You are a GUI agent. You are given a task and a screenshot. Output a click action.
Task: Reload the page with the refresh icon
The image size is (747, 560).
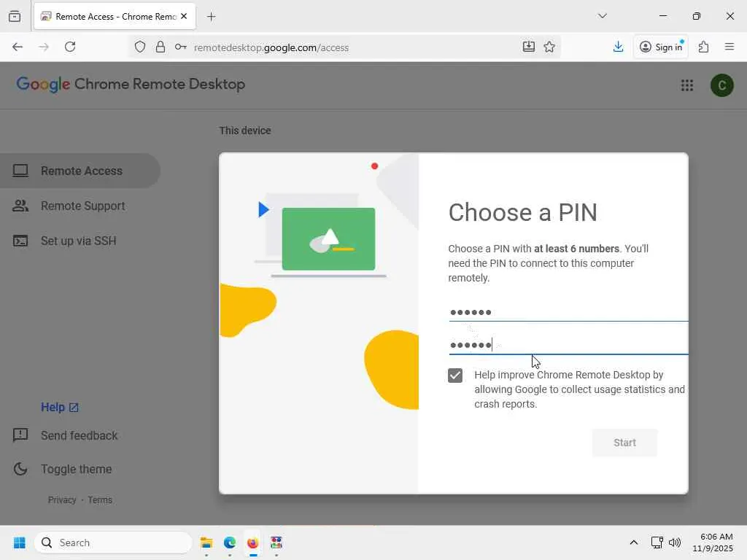pos(70,47)
